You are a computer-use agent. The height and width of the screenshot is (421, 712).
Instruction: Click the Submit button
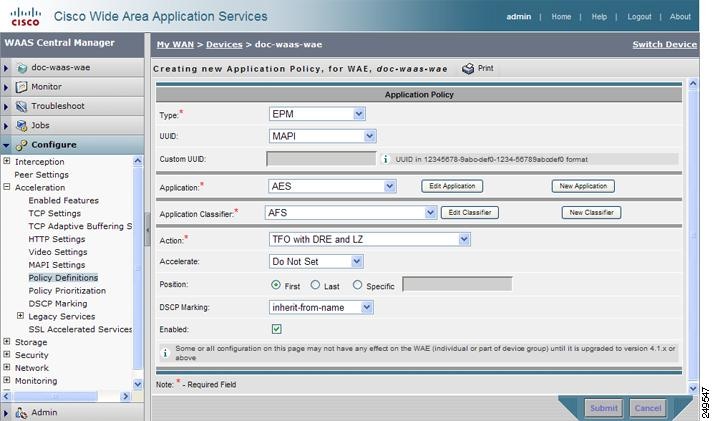pyautogui.click(x=603, y=408)
